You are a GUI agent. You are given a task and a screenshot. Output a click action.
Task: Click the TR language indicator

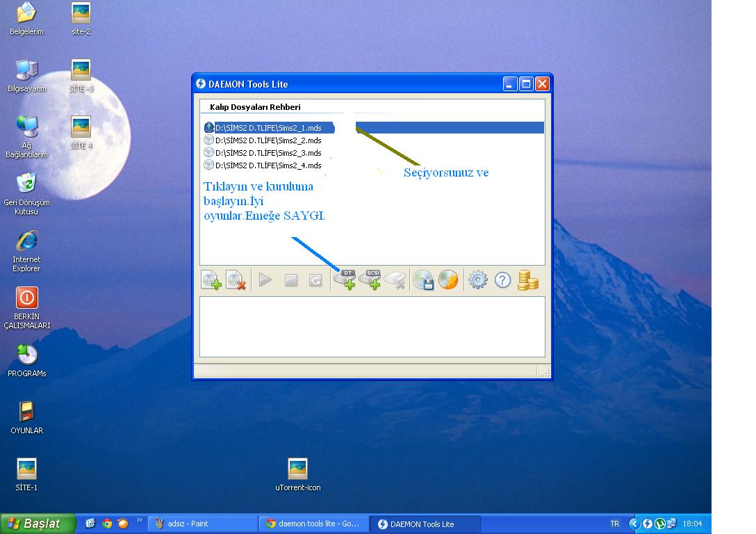click(x=615, y=524)
